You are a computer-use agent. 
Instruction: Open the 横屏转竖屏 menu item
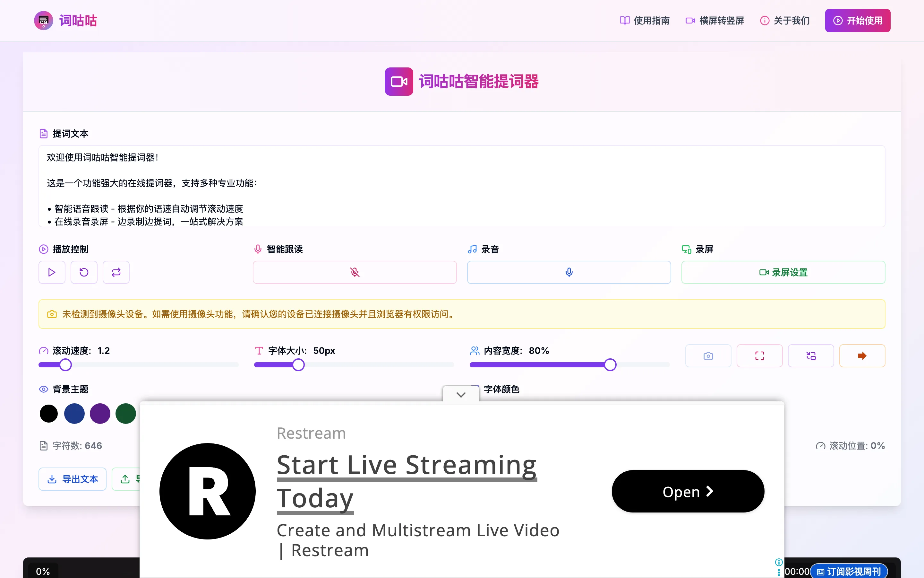(715, 21)
